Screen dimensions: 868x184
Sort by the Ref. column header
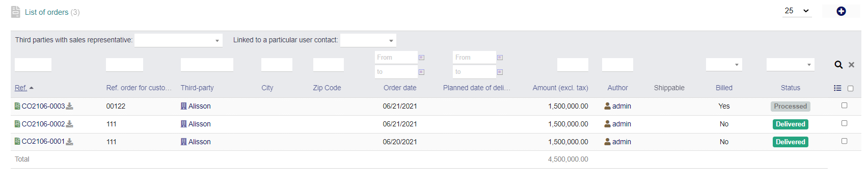21,88
